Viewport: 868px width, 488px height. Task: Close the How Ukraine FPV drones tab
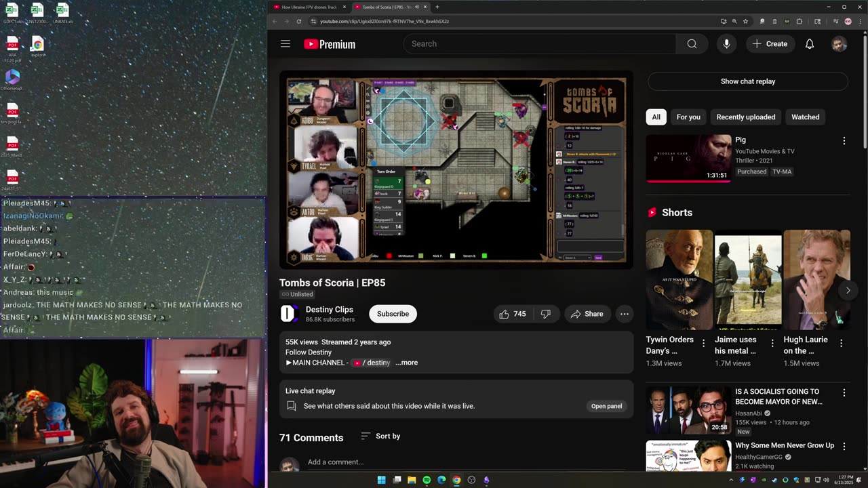click(x=344, y=7)
